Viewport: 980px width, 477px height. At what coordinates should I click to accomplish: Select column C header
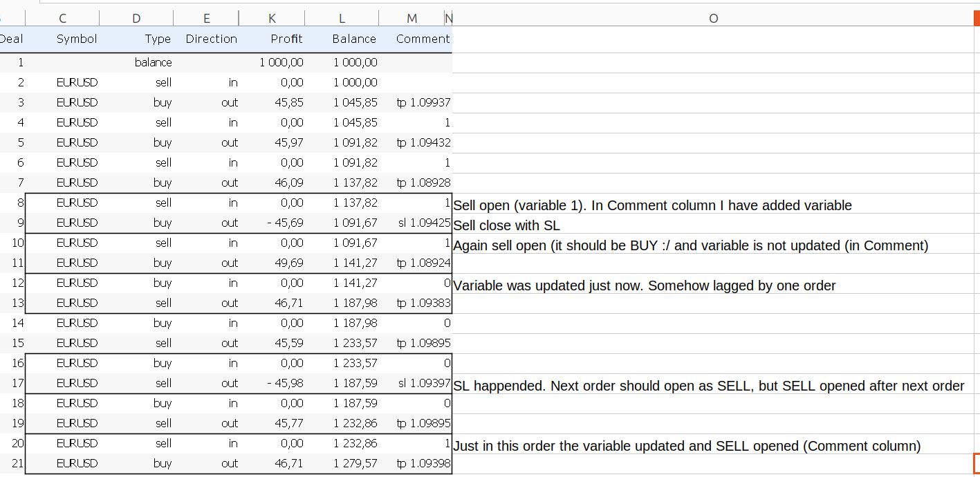pos(62,19)
